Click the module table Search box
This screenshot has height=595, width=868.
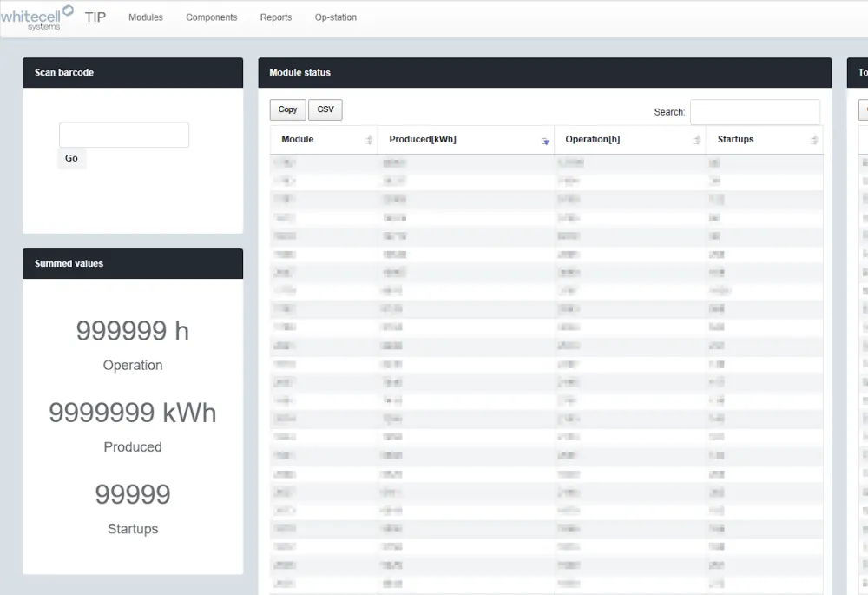click(754, 112)
